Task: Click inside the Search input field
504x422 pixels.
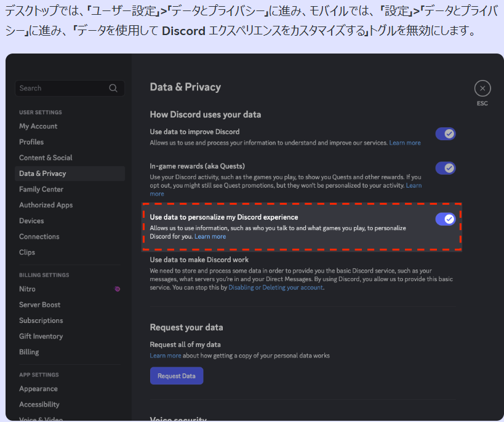Action: point(62,88)
